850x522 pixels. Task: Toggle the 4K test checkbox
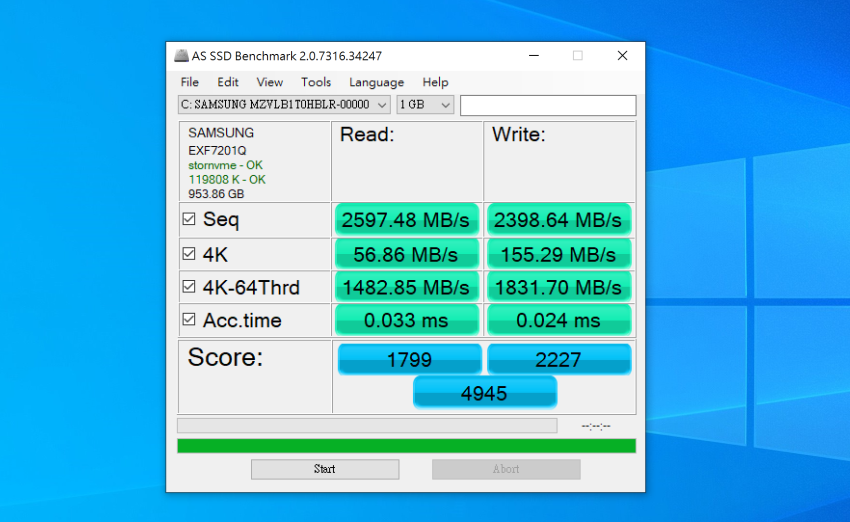coord(189,254)
